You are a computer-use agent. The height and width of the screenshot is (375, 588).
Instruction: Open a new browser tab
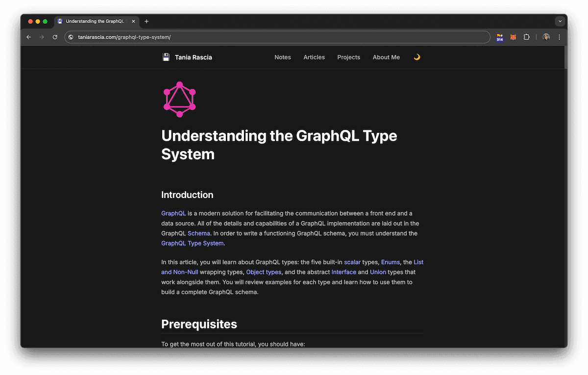click(147, 22)
